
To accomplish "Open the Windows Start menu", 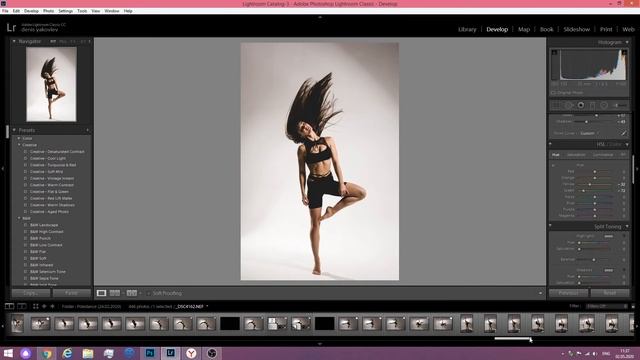I will coord(8,353).
